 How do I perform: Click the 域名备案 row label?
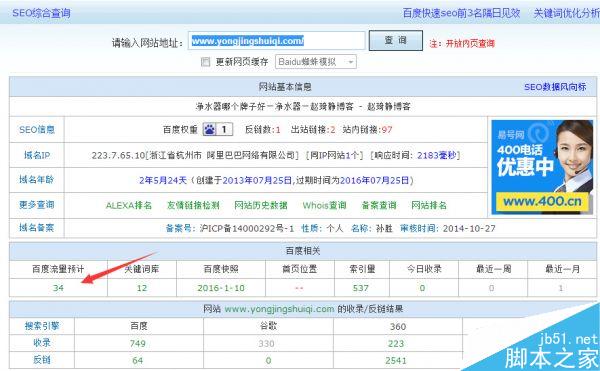[37, 228]
